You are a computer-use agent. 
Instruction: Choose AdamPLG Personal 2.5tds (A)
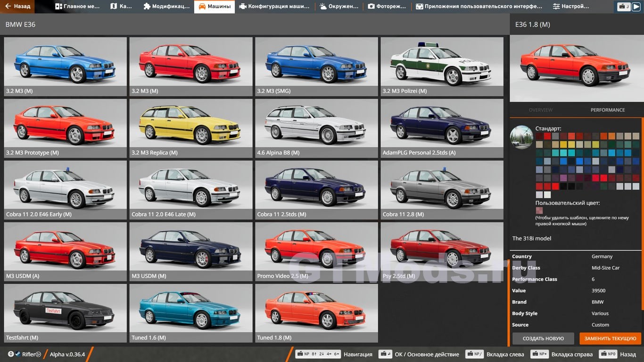click(x=442, y=128)
